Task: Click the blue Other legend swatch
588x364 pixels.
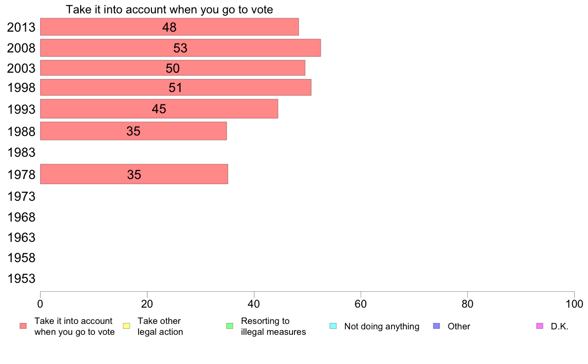Action: [437, 326]
